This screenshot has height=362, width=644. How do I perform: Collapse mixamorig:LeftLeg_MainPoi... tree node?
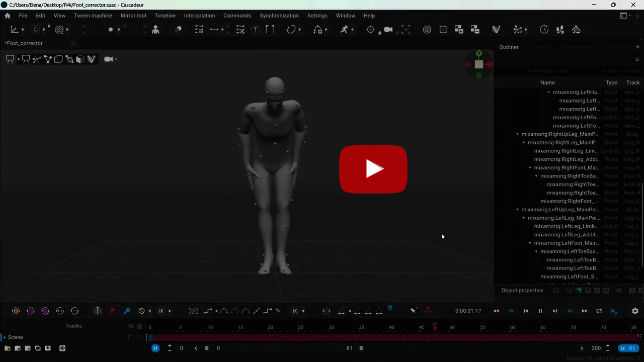coord(524,218)
